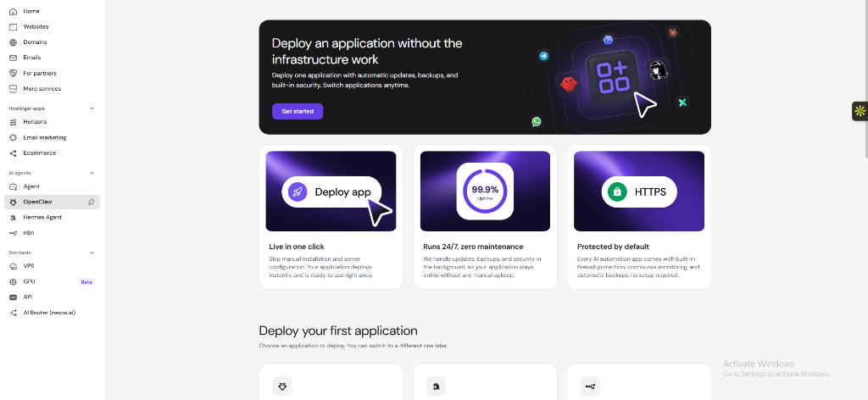This screenshot has width=868, height=400.
Task: Collapse the Hostinger apps section
Action: [x=92, y=108]
